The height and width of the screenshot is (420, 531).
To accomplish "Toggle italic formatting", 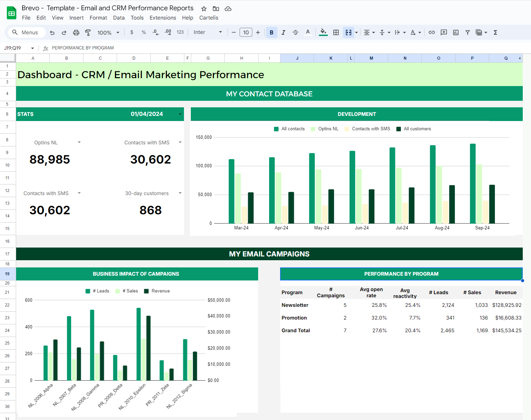I will point(283,33).
